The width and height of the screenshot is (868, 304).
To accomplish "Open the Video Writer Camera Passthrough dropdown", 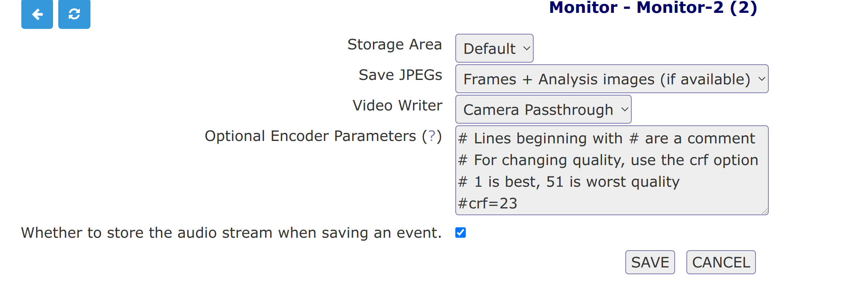I will [543, 109].
